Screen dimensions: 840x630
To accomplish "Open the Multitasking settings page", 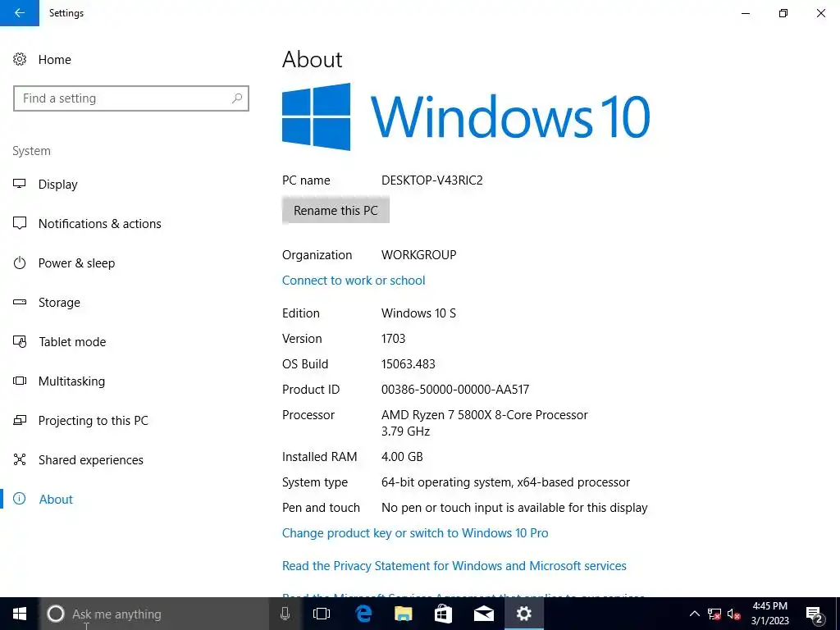I will [72, 381].
